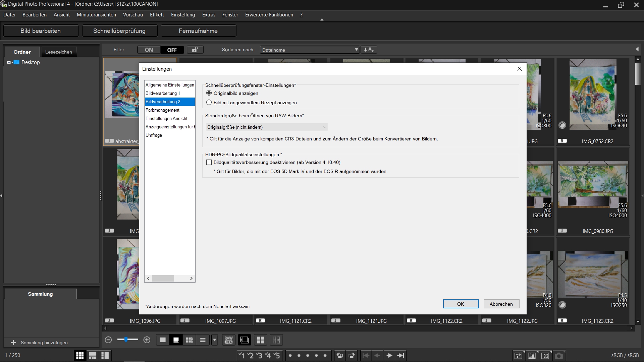Select Einstellungen Ansicht category
644x362 pixels.
click(x=170, y=118)
